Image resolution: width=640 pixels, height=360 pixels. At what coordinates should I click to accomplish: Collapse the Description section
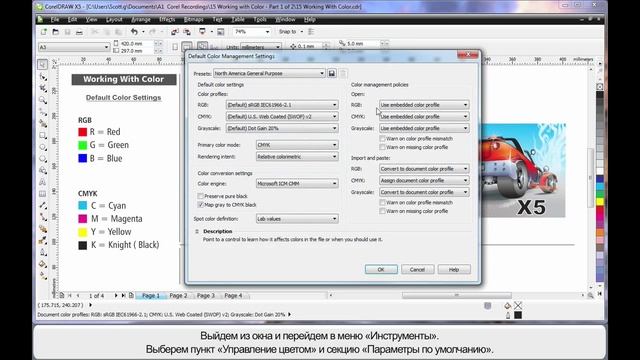(197, 231)
